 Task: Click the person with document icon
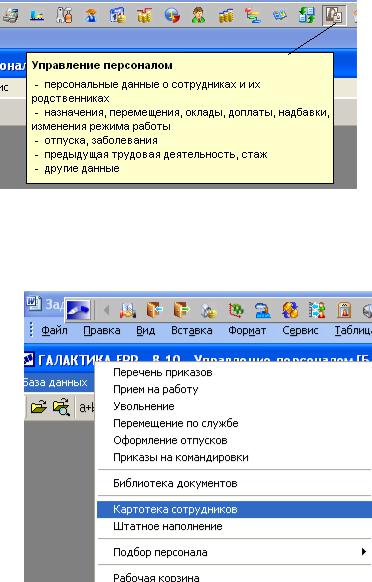click(127, 310)
